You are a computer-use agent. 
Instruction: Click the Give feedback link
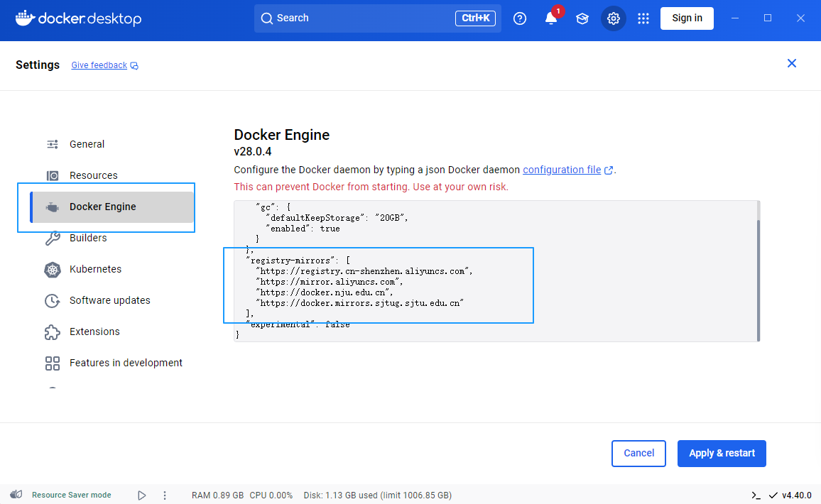[x=99, y=65]
